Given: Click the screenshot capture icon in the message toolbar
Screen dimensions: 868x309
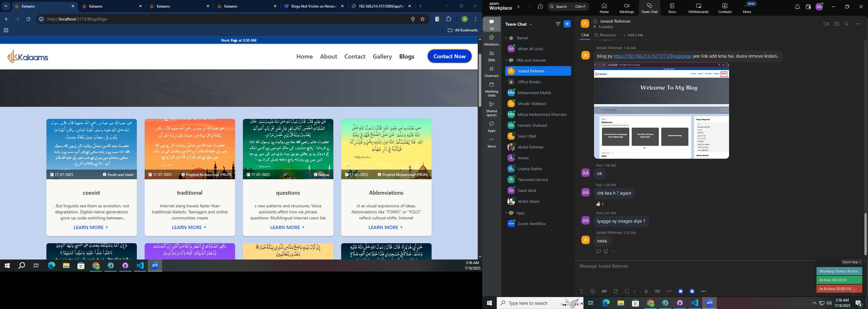Looking at the screenshot, I should [x=627, y=291].
